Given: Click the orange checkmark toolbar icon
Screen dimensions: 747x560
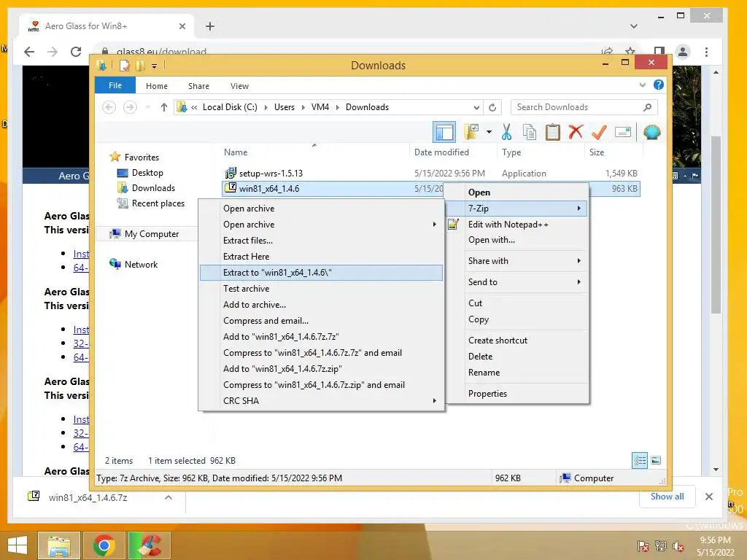Looking at the screenshot, I should (x=599, y=132).
